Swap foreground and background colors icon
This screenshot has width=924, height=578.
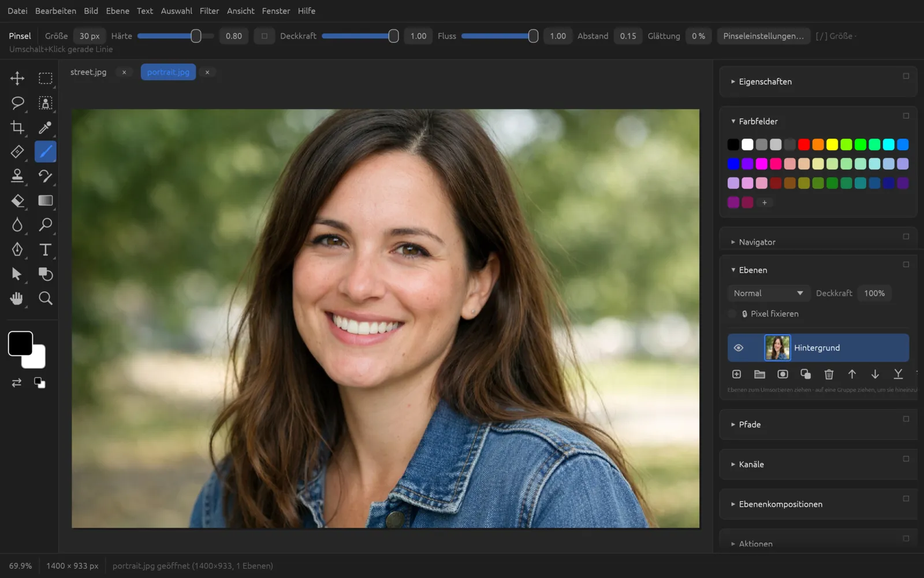point(17,383)
